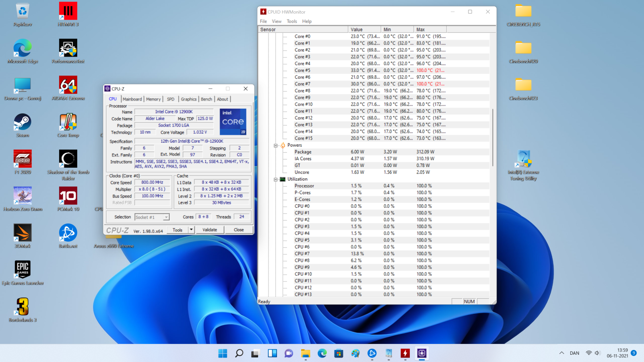
Task: Launch PCMark 10 desktop icon
Action: pos(68,199)
